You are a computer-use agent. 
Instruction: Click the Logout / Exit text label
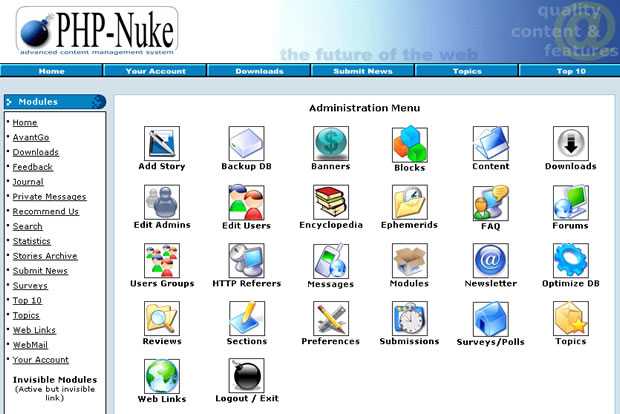pos(247,399)
